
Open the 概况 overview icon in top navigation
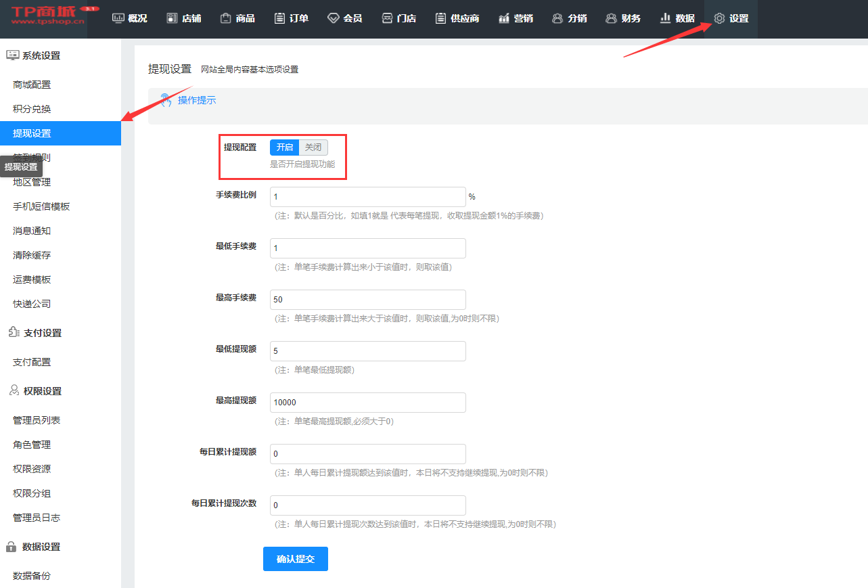(x=118, y=18)
